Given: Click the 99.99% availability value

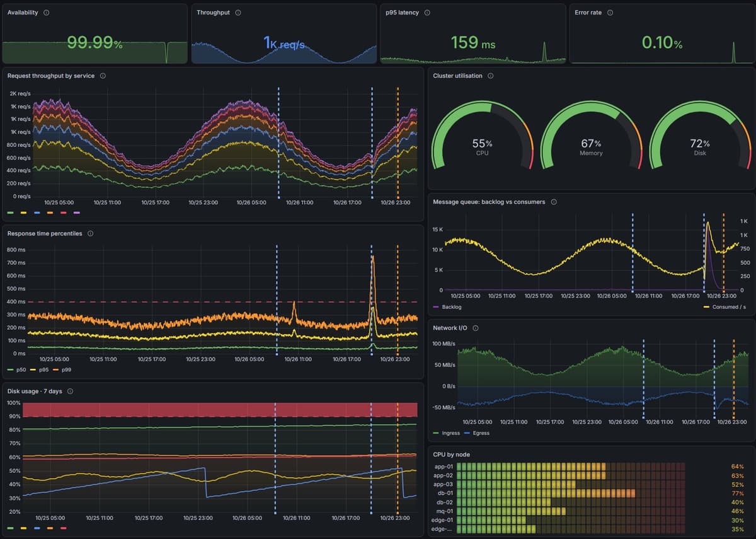Looking at the screenshot, I should [94, 43].
